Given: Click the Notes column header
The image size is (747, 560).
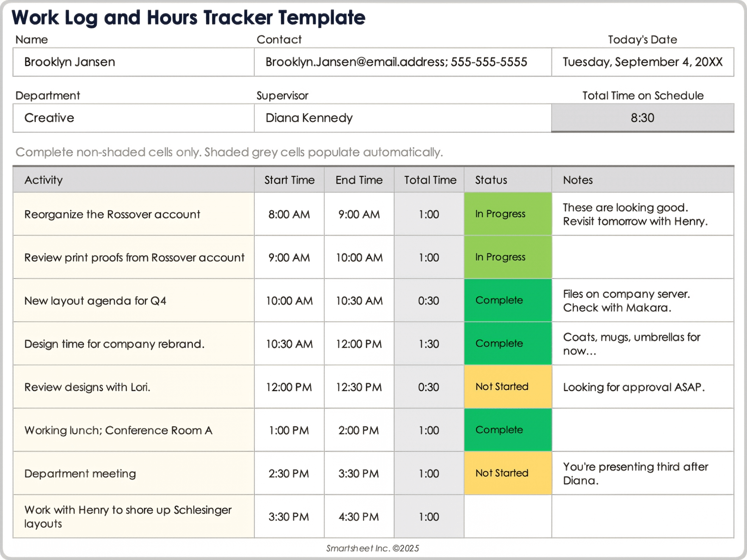Looking at the screenshot, I should 642,180.
